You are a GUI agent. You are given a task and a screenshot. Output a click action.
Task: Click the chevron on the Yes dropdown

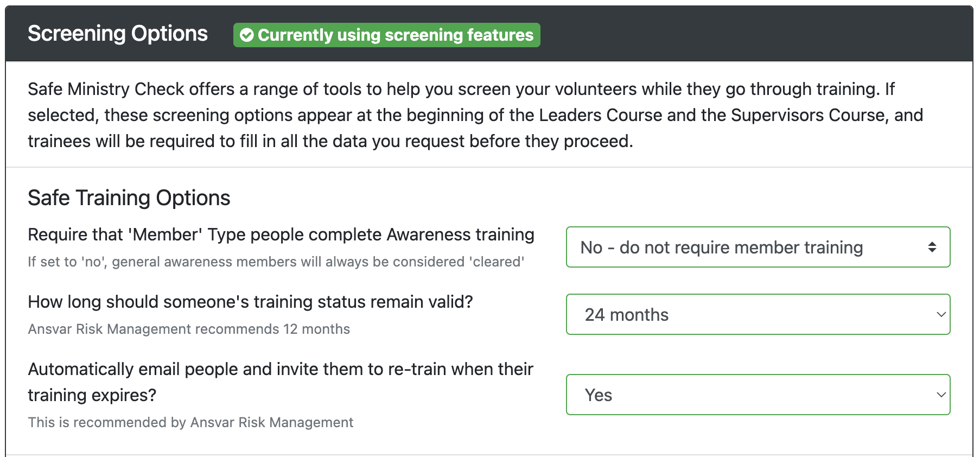(x=941, y=395)
